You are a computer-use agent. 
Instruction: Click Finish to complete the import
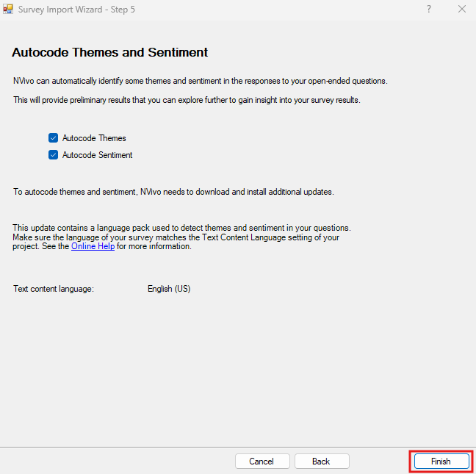click(441, 462)
